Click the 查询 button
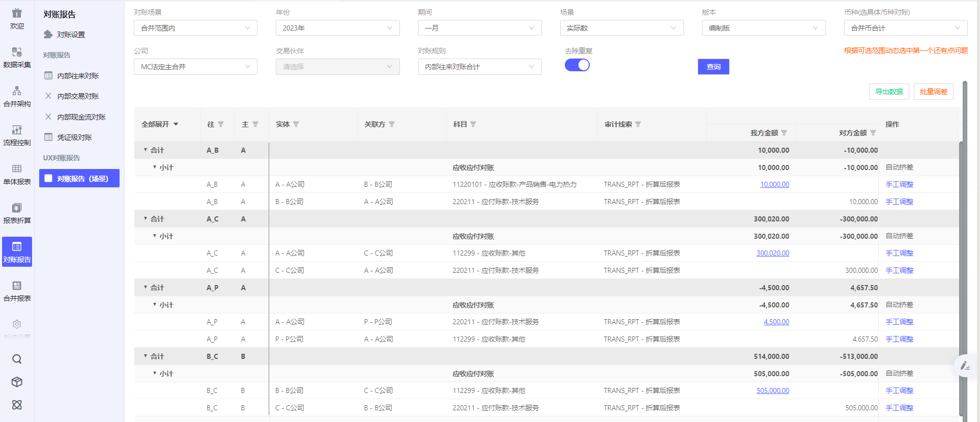The width and height of the screenshot is (980, 422). tap(713, 67)
